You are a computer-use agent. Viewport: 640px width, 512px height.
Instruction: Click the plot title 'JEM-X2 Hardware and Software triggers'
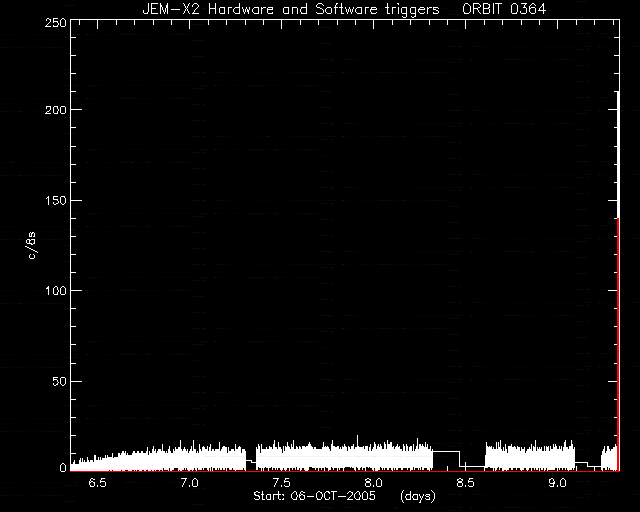291,9
